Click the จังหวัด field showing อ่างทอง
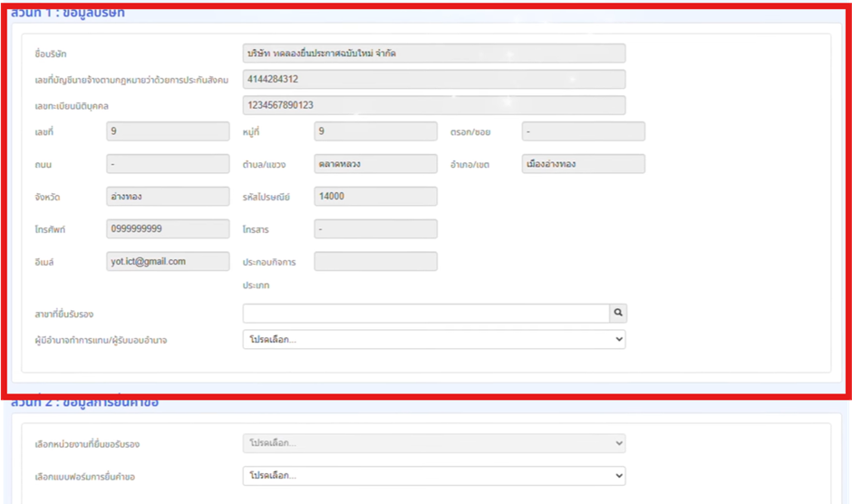The height and width of the screenshot is (504, 852). (168, 197)
